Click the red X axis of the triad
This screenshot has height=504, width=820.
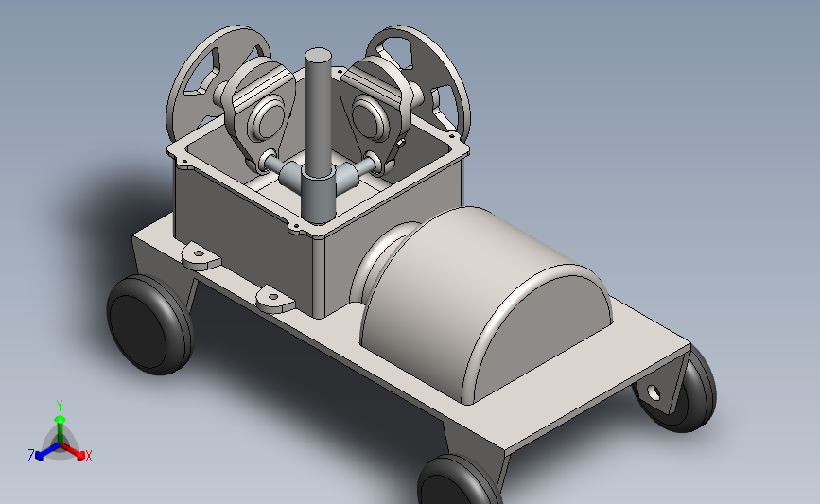73,451
